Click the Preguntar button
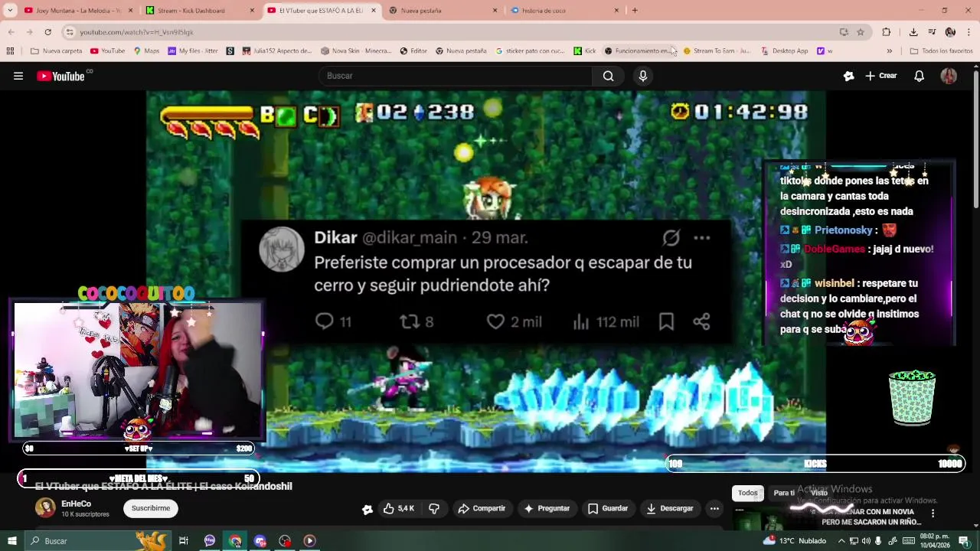Screen dimensions: 980x551 click(x=547, y=508)
